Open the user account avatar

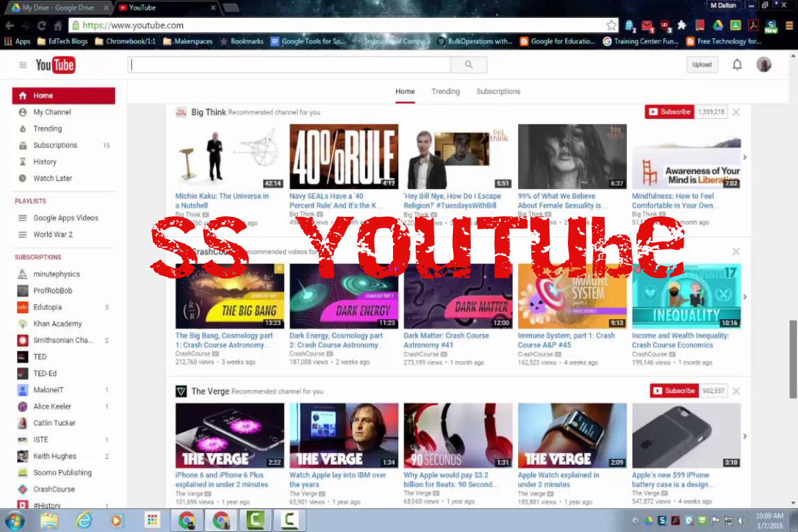pyautogui.click(x=764, y=65)
